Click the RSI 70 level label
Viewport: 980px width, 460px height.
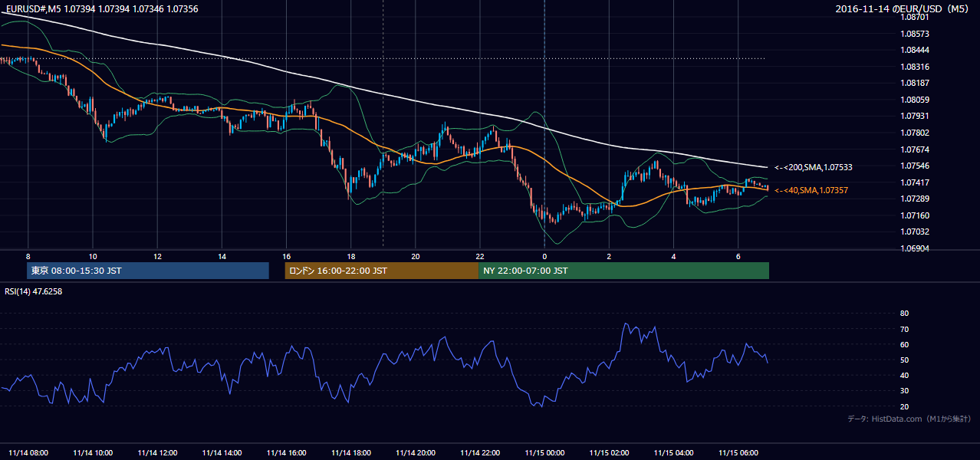click(904, 329)
